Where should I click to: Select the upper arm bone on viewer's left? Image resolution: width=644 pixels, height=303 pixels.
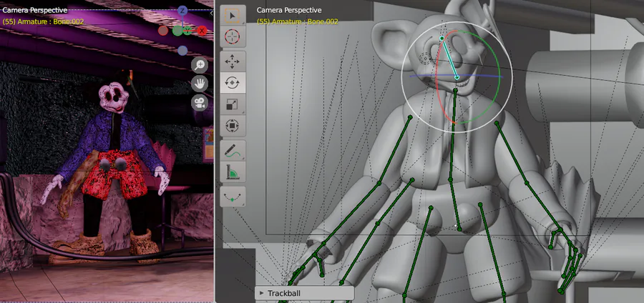(x=394, y=150)
